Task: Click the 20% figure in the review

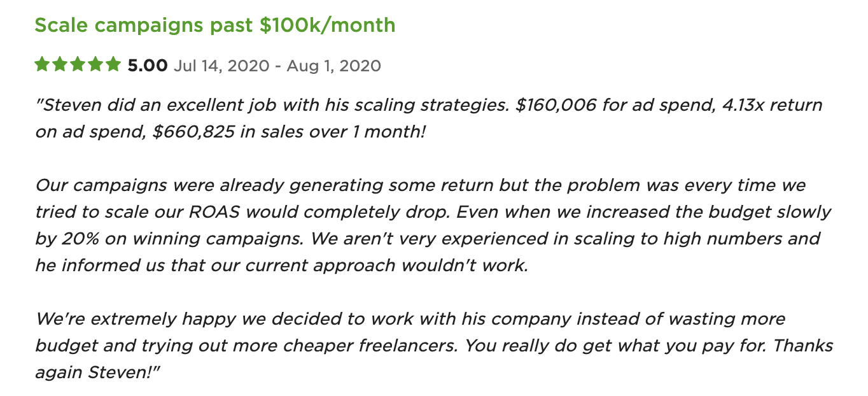Action: tap(78, 238)
